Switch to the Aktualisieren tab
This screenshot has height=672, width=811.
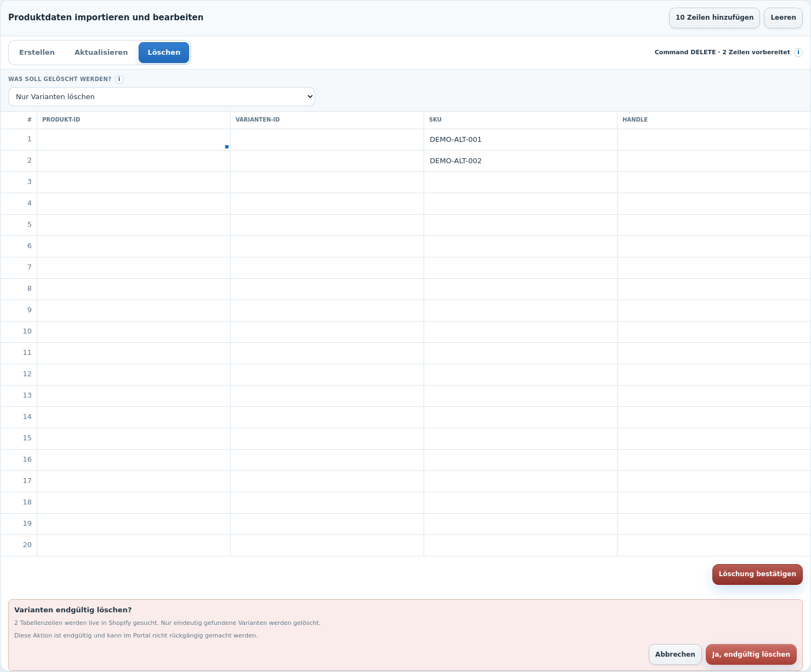click(x=101, y=53)
